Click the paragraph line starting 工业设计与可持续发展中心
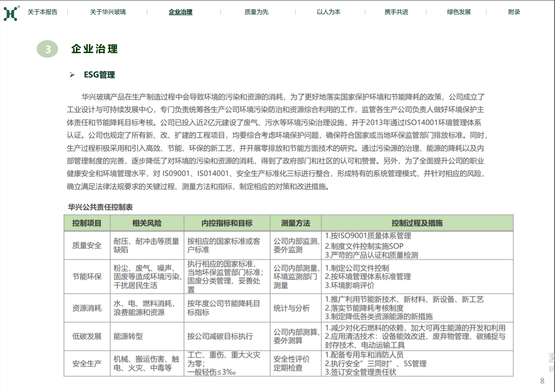The width and height of the screenshot is (555, 392). click(276, 109)
